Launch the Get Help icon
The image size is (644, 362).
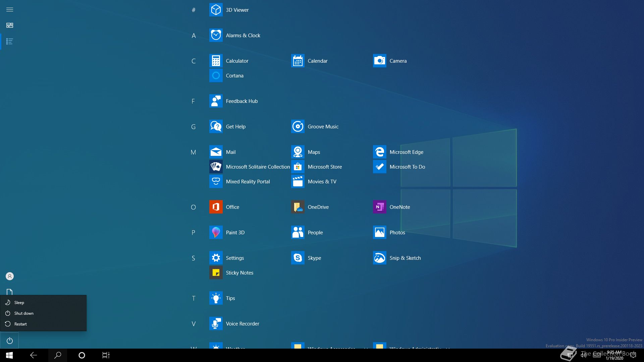216,127
